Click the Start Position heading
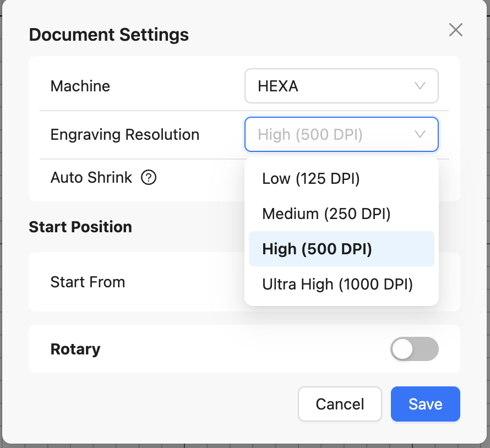 click(80, 227)
